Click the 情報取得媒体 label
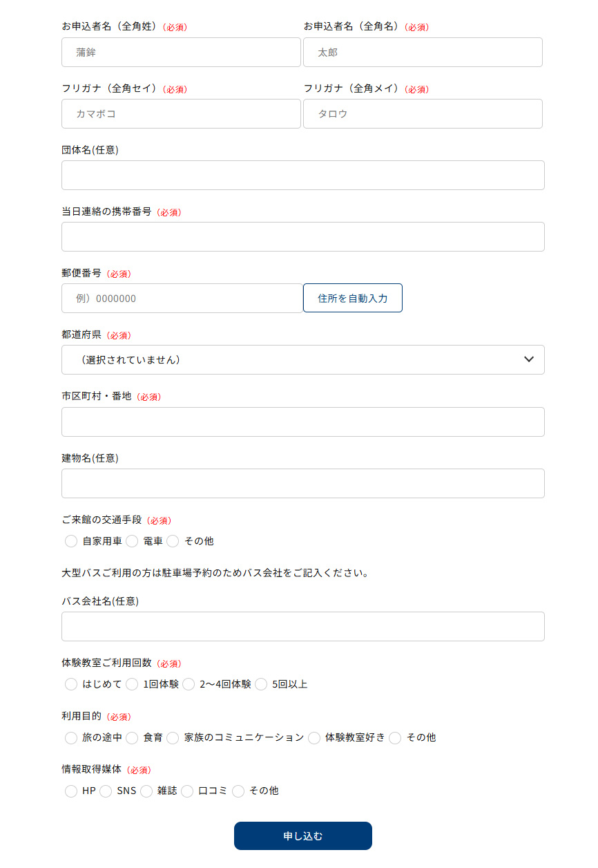Screen dimensions: 598x868 [92, 769]
